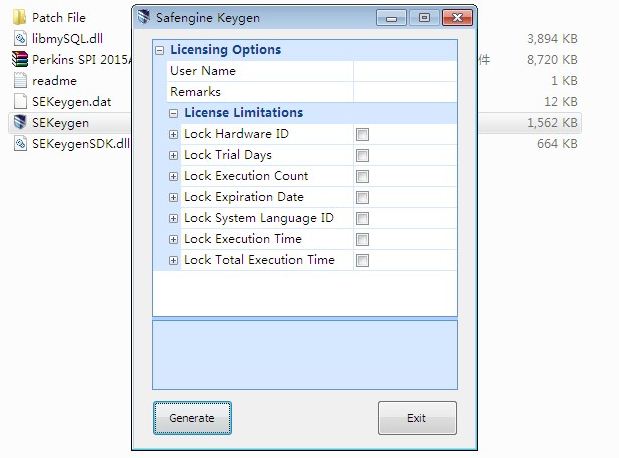Enable the Lock Hardware ID checkbox

[362, 135]
